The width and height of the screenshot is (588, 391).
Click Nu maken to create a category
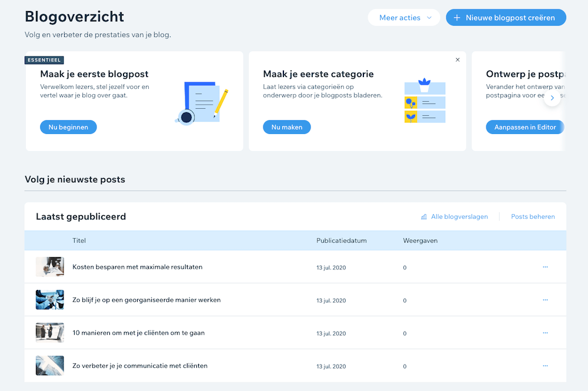[287, 126]
